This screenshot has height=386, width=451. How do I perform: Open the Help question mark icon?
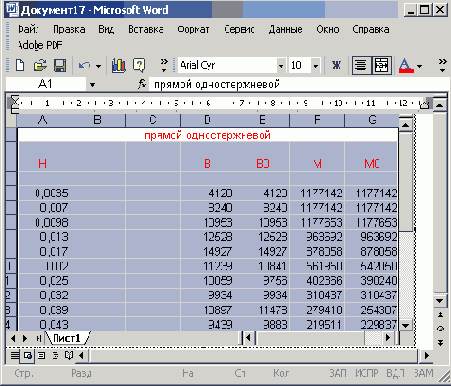[x=139, y=65]
